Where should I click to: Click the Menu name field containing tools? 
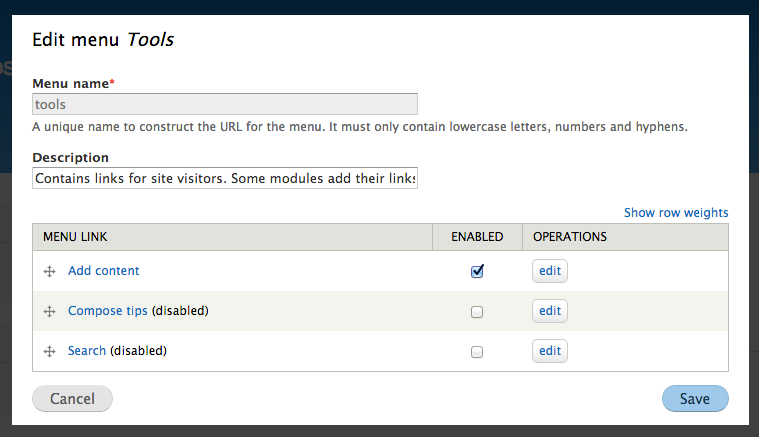coord(225,104)
